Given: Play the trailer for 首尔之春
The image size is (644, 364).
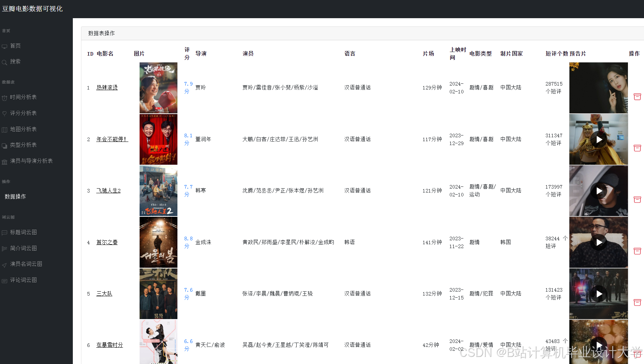Looking at the screenshot, I should point(599,242).
